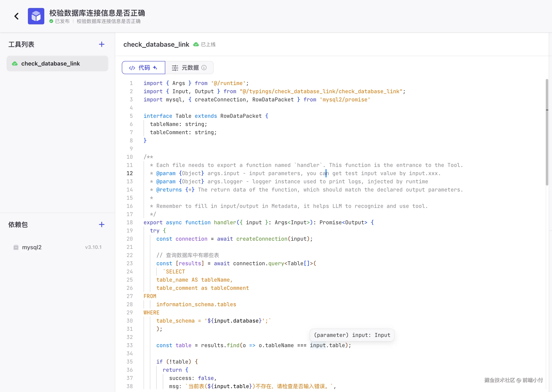The height and width of the screenshot is (392, 552).
Task: Click the purple cube plugin icon
Action: click(x=36, y=16)
